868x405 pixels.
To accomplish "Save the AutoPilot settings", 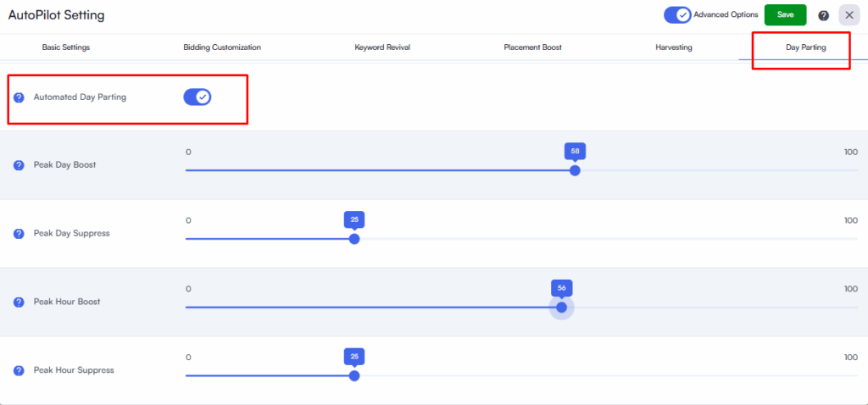I will point(785,15).
